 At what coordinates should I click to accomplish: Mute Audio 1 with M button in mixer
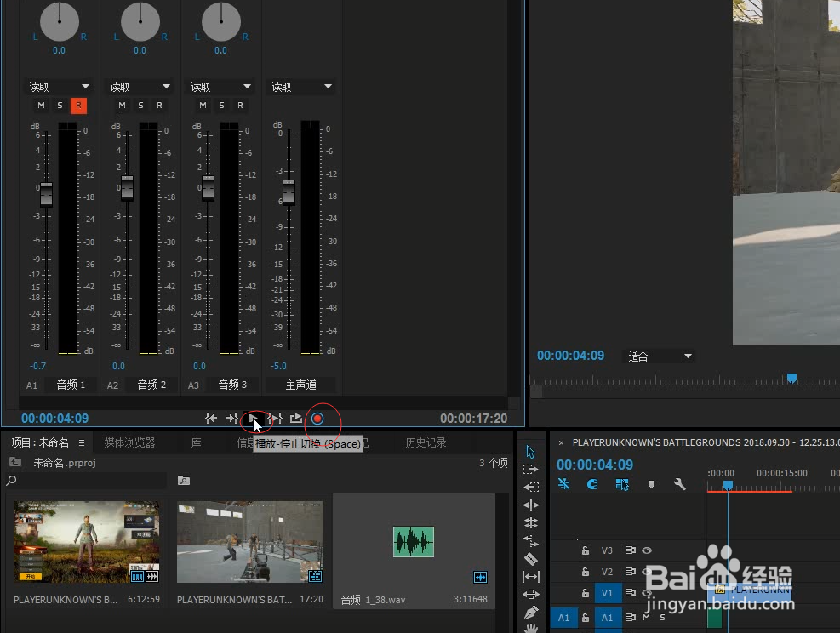pyautogui.click(x=41, y=105)
